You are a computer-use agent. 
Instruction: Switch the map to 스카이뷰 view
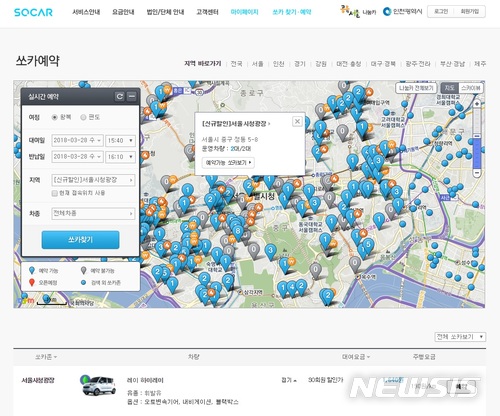[471, 88]
